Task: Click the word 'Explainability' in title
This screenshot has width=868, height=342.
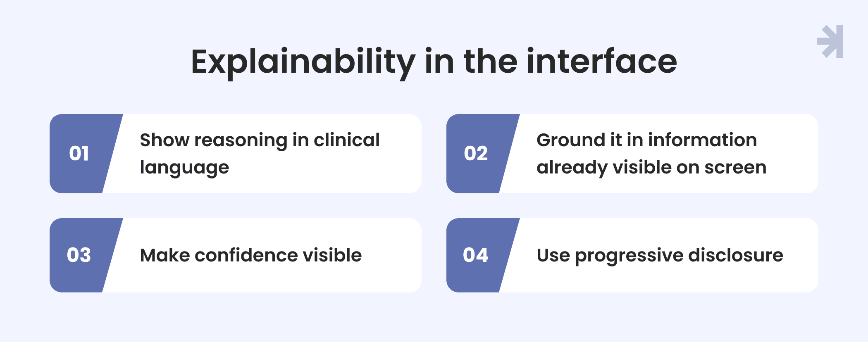Action: (x=303, y=62)
